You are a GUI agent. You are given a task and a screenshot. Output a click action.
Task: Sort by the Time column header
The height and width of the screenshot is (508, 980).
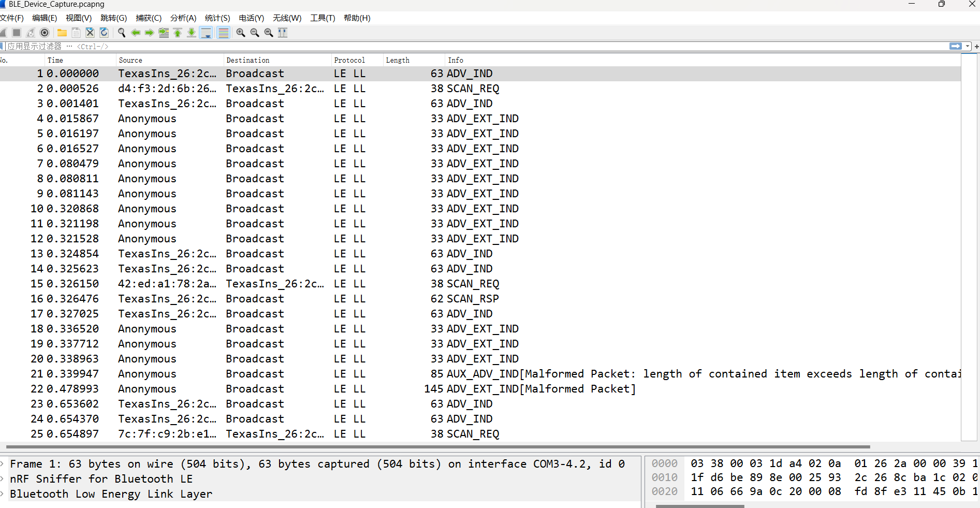click(x=80, y=60)
